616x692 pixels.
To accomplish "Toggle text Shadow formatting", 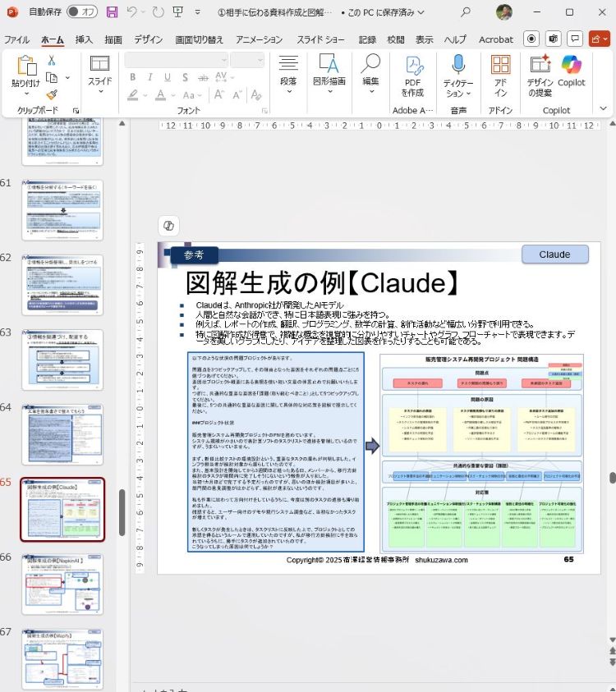I will (x=185, y=77).
